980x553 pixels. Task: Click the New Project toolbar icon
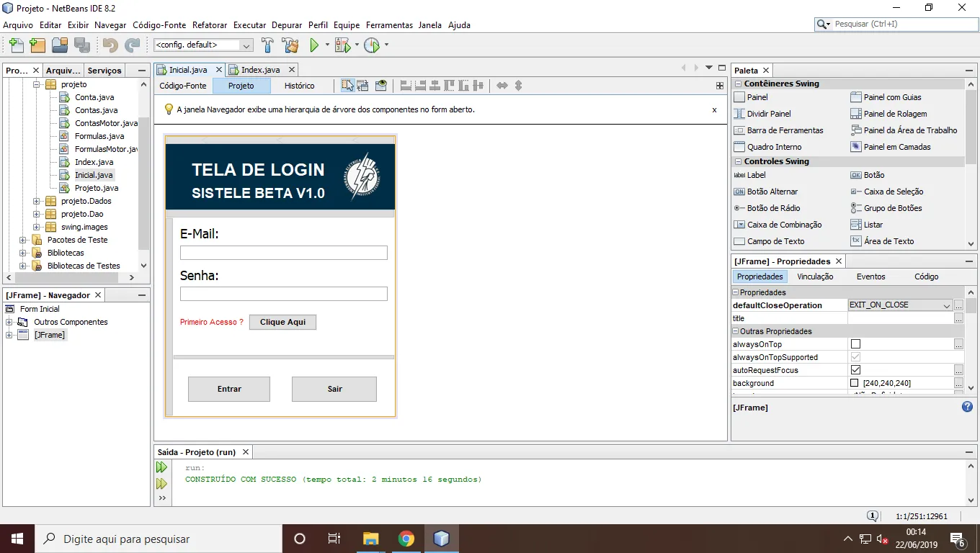(x=37, y=45)
